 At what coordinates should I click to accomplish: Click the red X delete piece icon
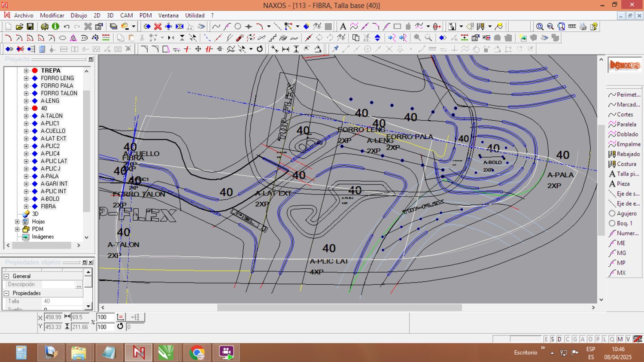point(158,27)
